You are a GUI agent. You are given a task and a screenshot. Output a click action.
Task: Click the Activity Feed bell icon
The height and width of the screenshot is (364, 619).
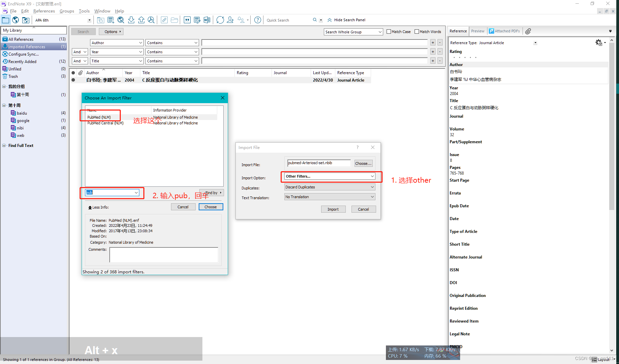[x=241, y=20]
